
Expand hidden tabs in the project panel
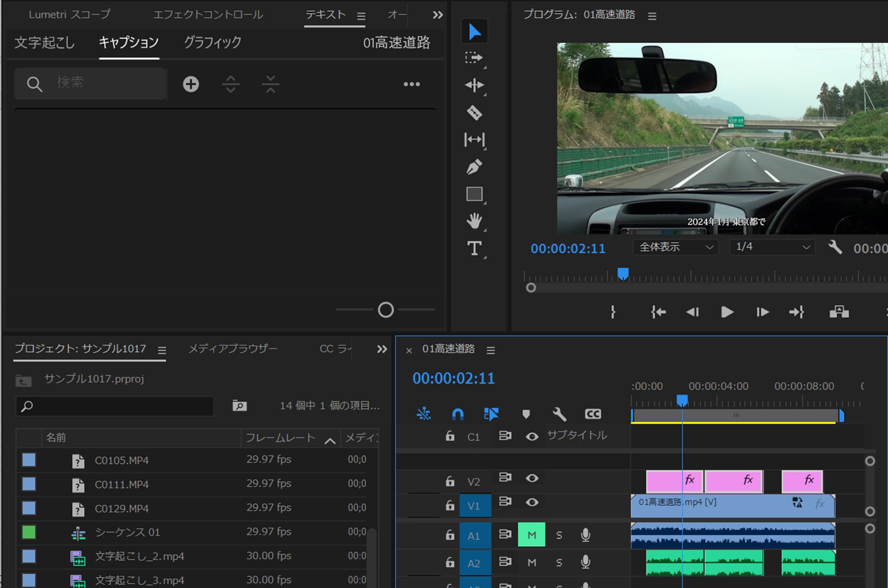[382, 349]
